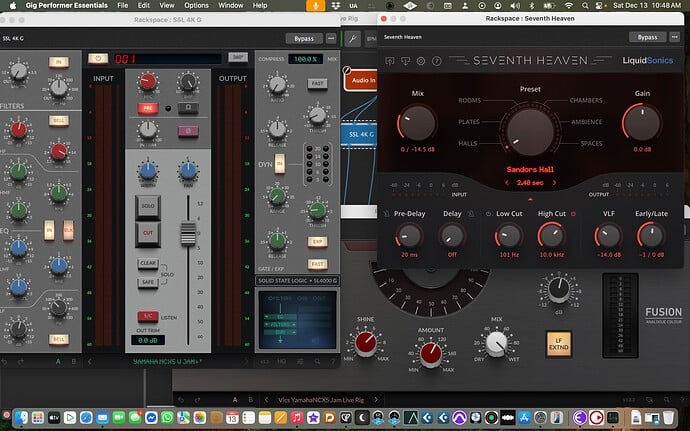
Task: Open Seventh Heaven settings gear icon
Action: click(421, 62)
